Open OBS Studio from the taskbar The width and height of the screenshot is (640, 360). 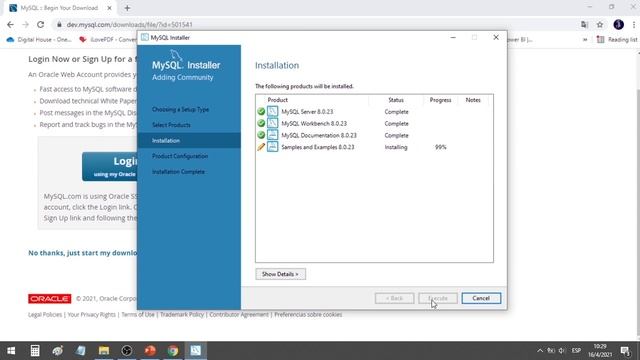pos(127,350)
